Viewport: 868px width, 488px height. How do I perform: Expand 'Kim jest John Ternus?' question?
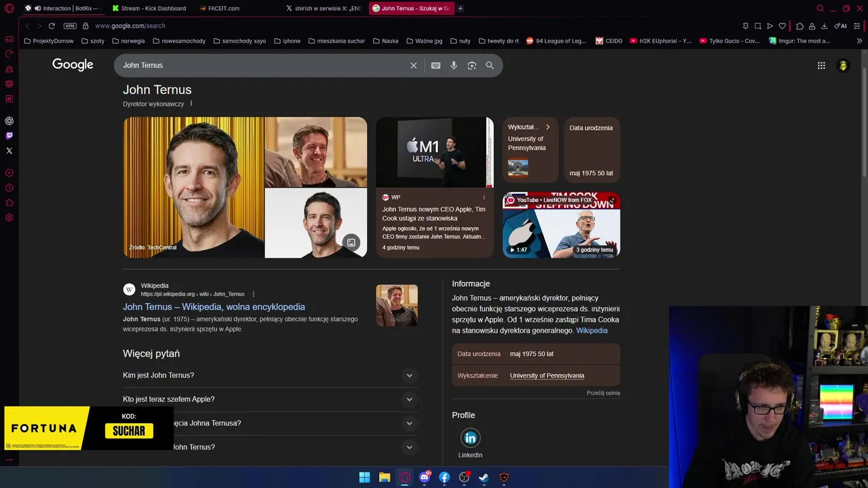(269, 375)
